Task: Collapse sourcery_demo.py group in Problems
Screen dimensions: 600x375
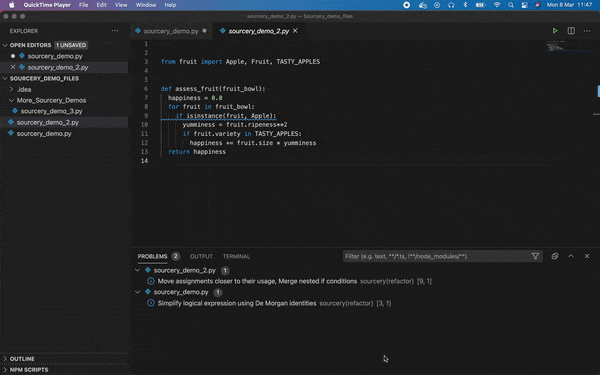Action: click(137, 292)
